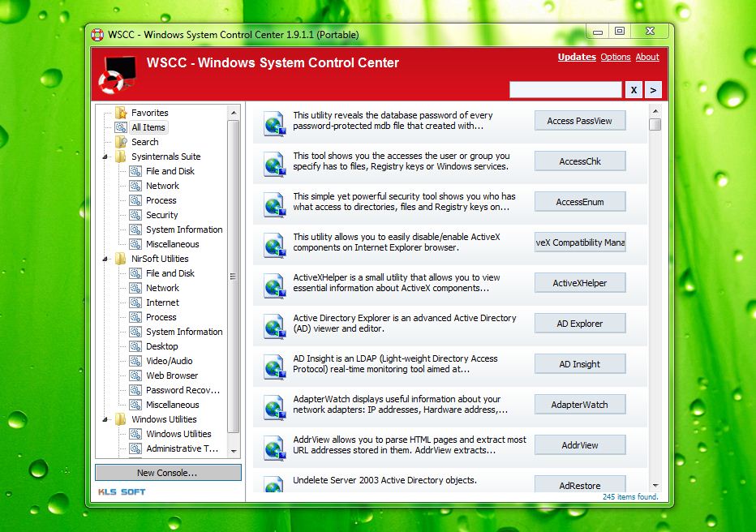Click the KLS SOFT logo link
Image resolution: width=756 pixels, height=532 pixels.
122,491
